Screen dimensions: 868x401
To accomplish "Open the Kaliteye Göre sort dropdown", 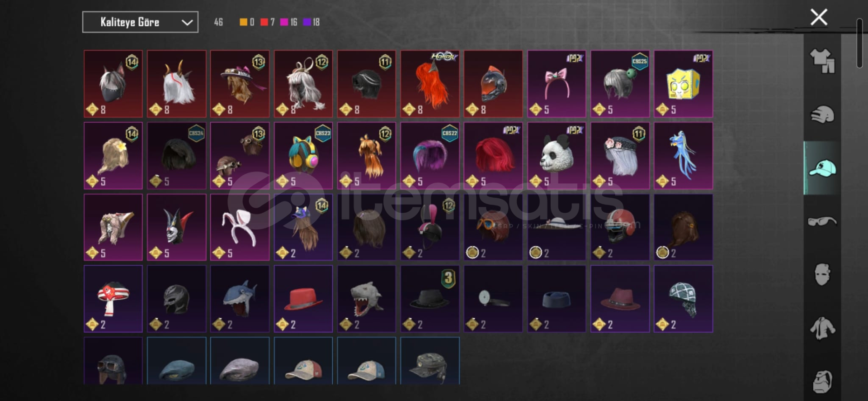I will click(140, 22).
